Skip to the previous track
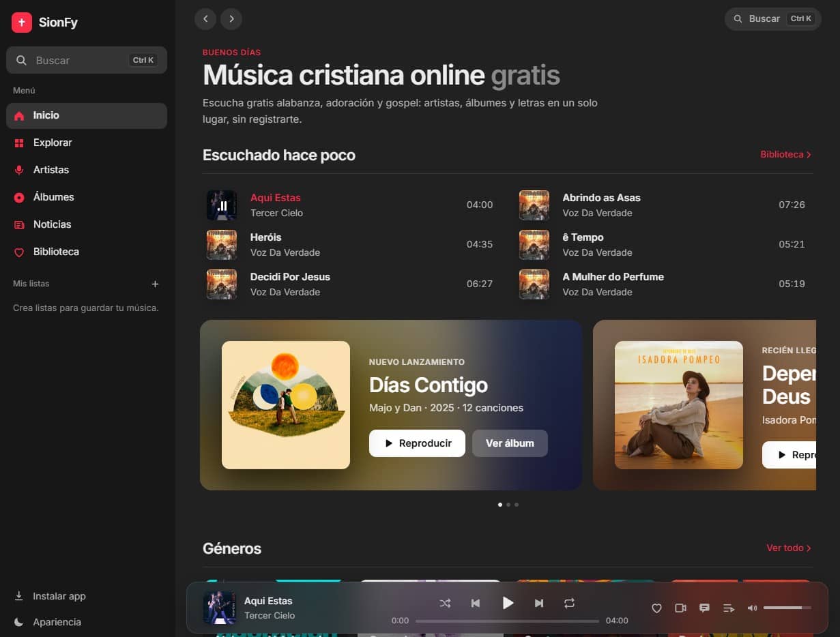The height and width of the screenshot is (637, 840). (x=476, y=604)
